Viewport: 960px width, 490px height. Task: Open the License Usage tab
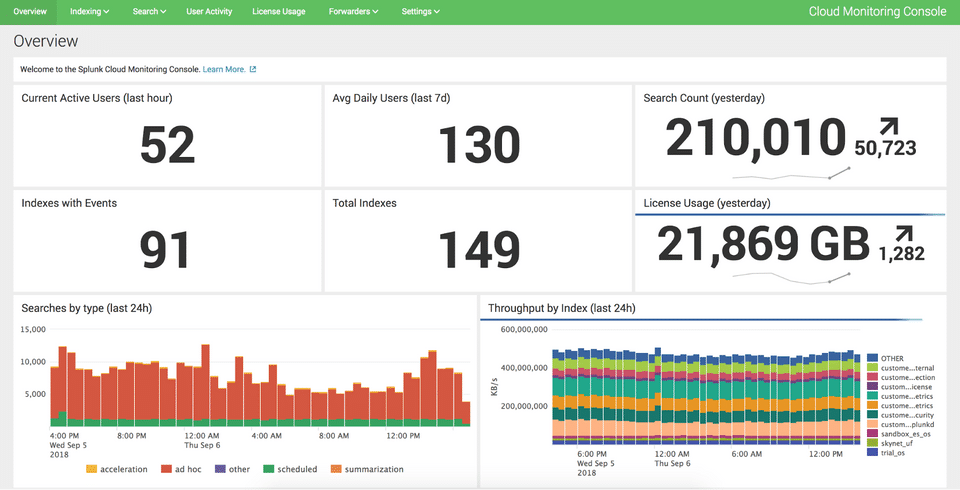click(279, 12)
